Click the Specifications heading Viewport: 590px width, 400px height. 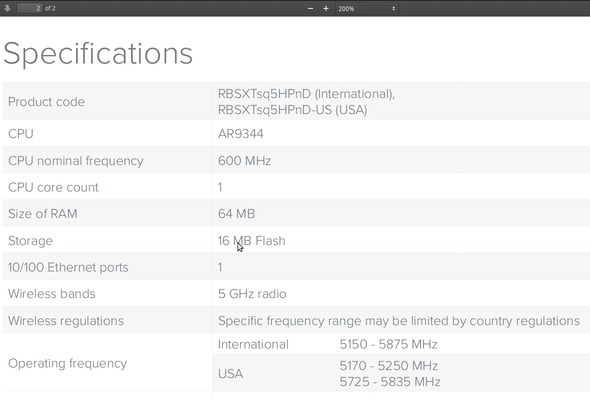98,53
